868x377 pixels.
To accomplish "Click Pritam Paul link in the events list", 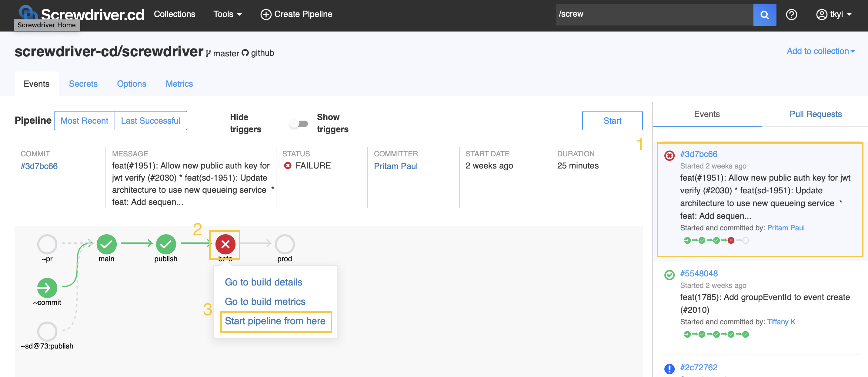I will [x=786, y=228].
